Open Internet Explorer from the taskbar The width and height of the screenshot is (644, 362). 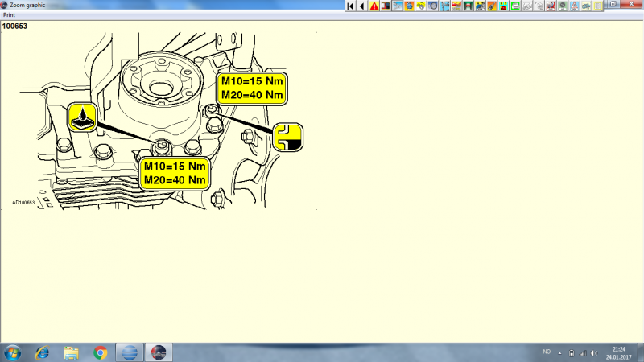[42, 352]
